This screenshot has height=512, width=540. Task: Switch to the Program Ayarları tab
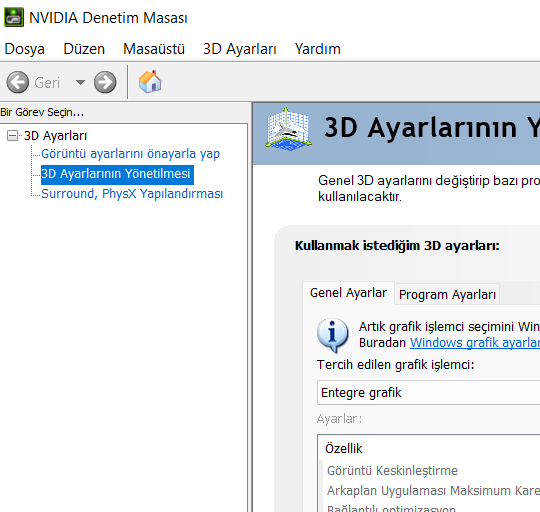pyautogui.click(x=447, y=295)
